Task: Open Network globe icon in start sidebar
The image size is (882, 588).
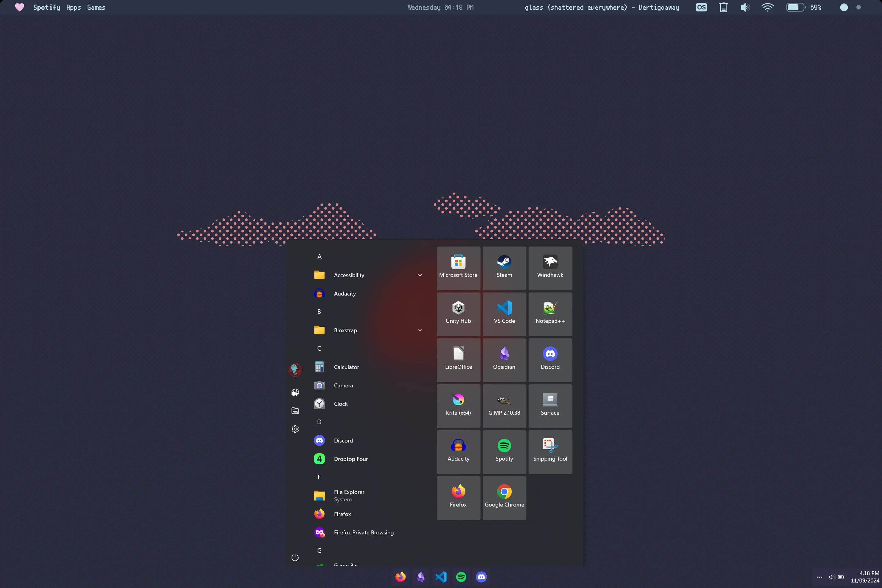Action: pos(295,392)
